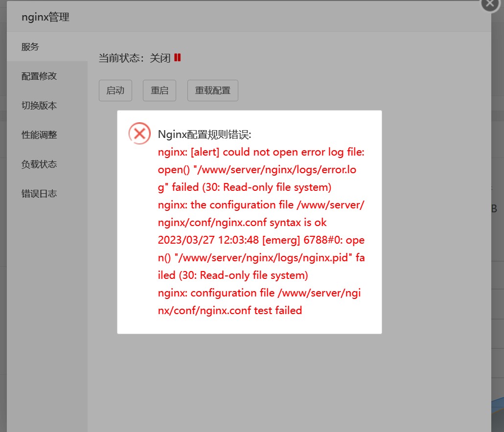504x432 pixels.
Task: Go to the 性能调整 tab
Action: [x=47, y=135]
